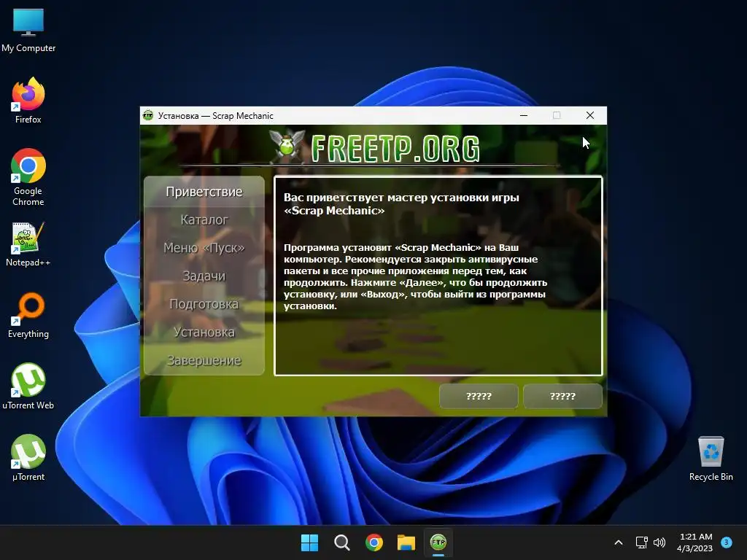747x560 pixels.
Task: Select the Задачи step
Action: tap(204, 276)
